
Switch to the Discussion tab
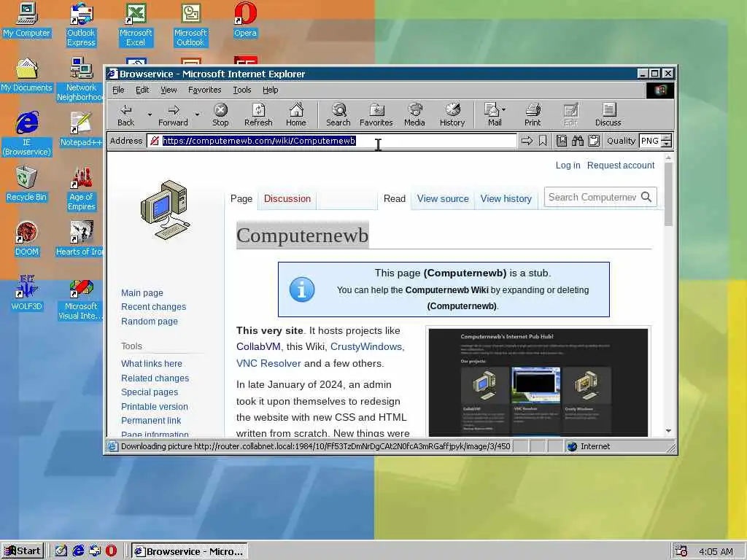click(x=287, y=199)
